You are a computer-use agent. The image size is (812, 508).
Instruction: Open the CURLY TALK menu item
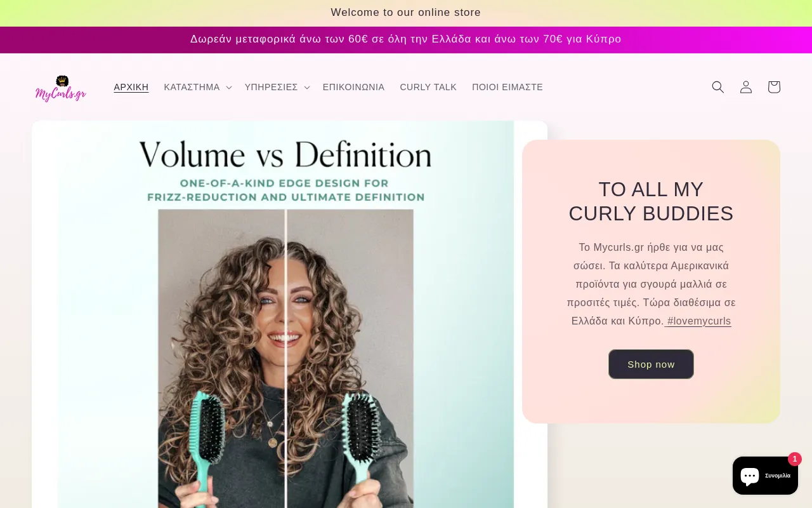coord(428,87)
